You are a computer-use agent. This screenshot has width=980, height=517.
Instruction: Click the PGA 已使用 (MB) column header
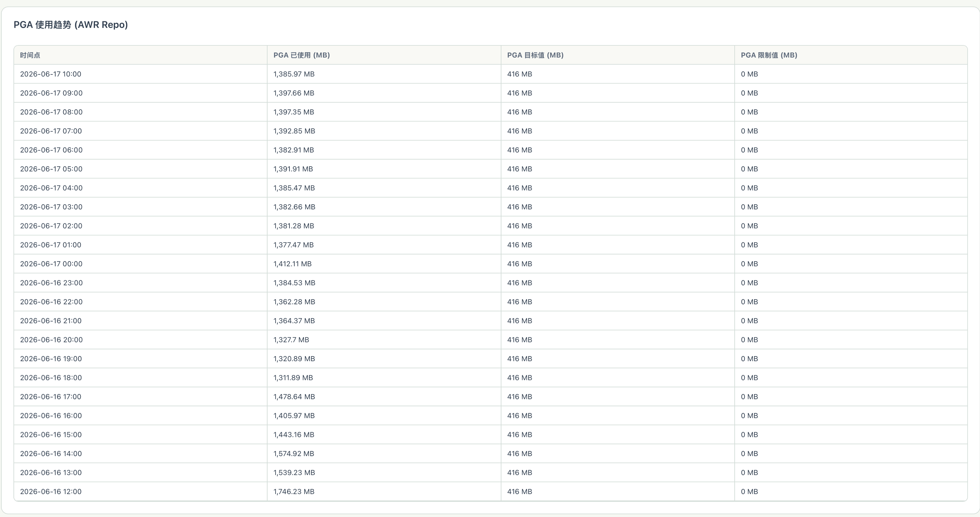coord(301,55)
